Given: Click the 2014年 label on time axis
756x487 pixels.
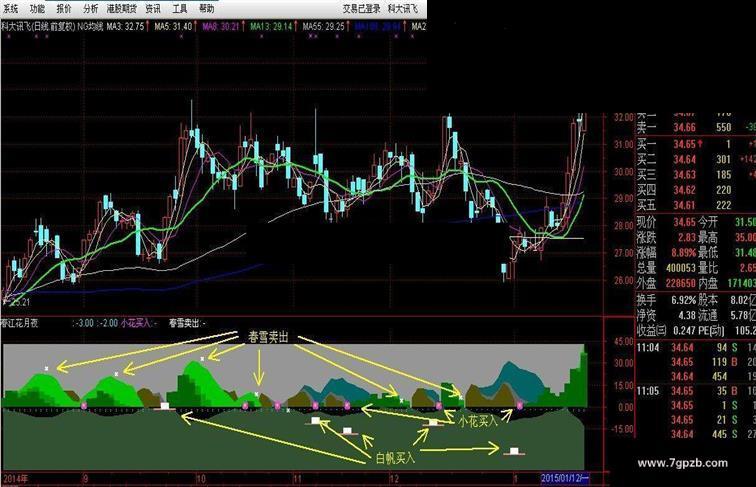Looking at the screenshot, I should [x=15, y=479].
